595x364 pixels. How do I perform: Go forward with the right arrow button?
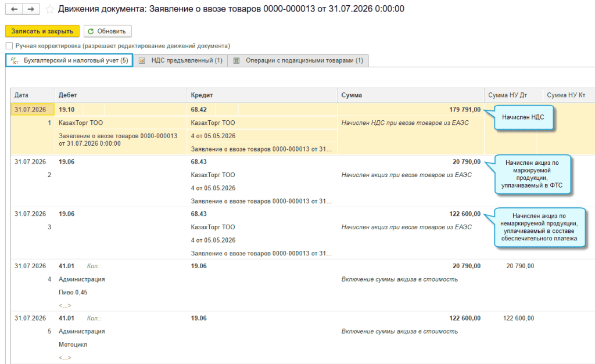click(31, 9)
